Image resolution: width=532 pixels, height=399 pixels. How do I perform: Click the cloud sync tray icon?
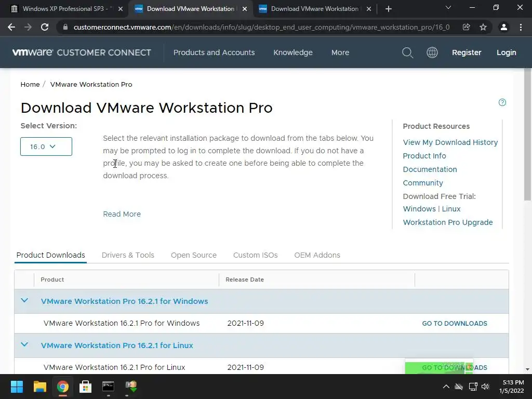pos(459,387)
